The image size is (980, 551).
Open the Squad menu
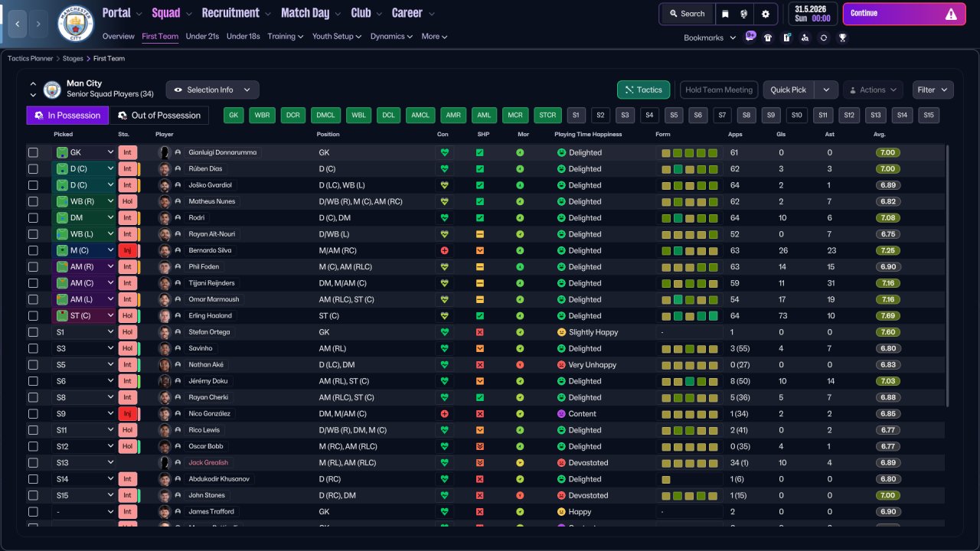171,13
